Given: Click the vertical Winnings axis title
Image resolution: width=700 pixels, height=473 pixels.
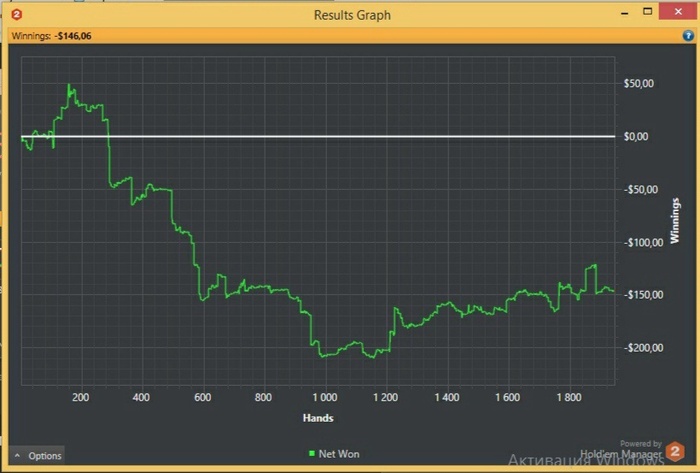Looking at the screenshot, I should (675, 220).
